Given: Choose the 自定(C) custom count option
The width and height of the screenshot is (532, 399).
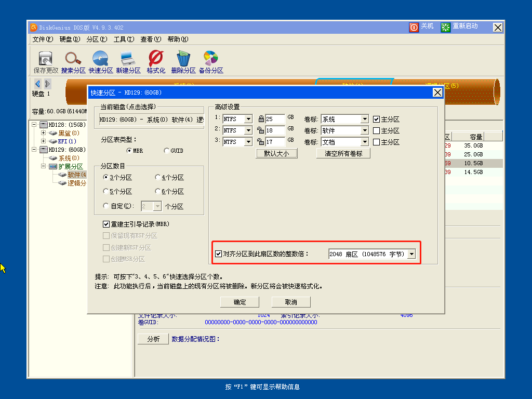Looking at the screenshot, I should click(105, 206).
